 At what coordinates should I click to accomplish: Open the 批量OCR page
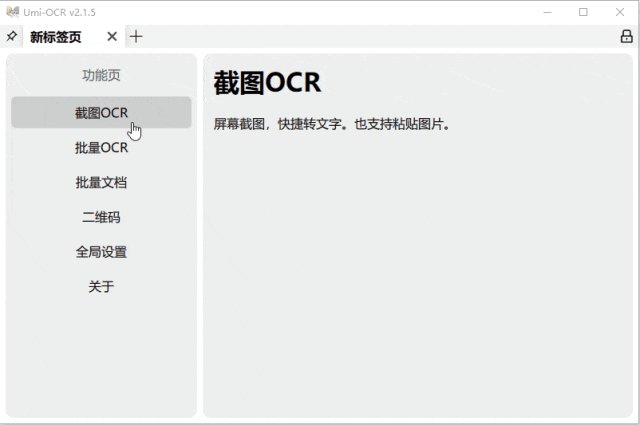[101, 147]
